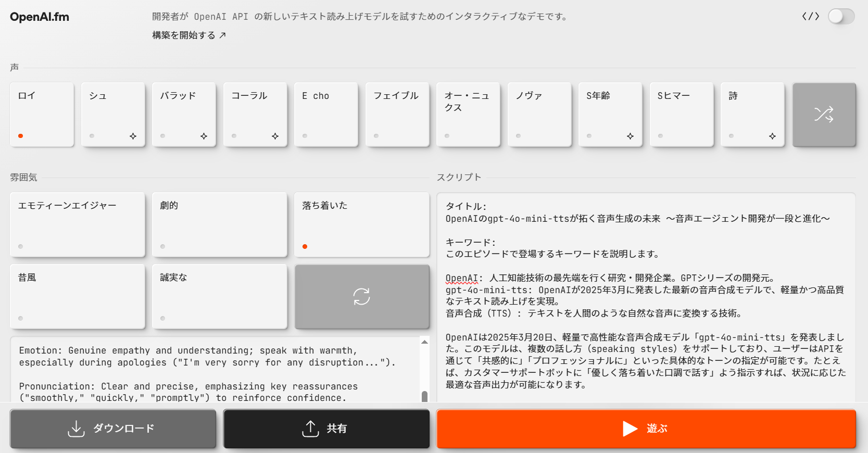Select the コーラル voice card
The height and width of the screenshot is (453, 868).
pos(255,115)
